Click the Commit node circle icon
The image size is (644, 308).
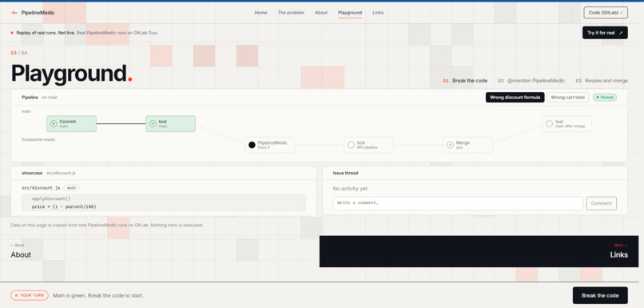click(x=54, y=124)
